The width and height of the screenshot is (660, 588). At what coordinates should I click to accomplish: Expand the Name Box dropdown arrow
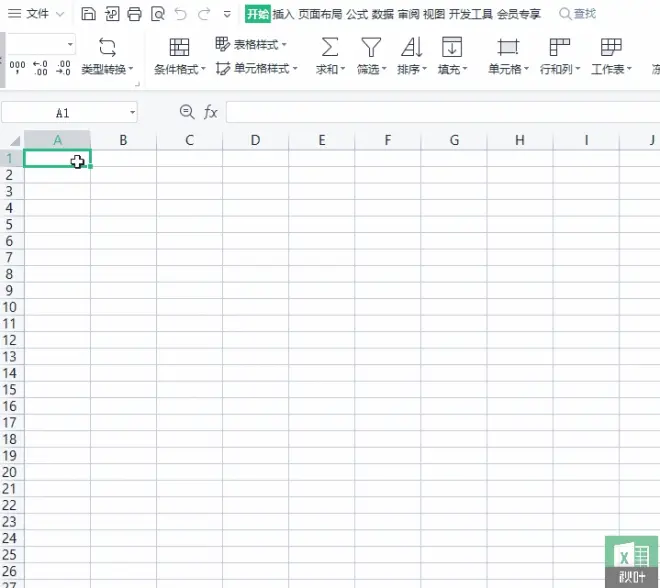(x=132, y=112)
